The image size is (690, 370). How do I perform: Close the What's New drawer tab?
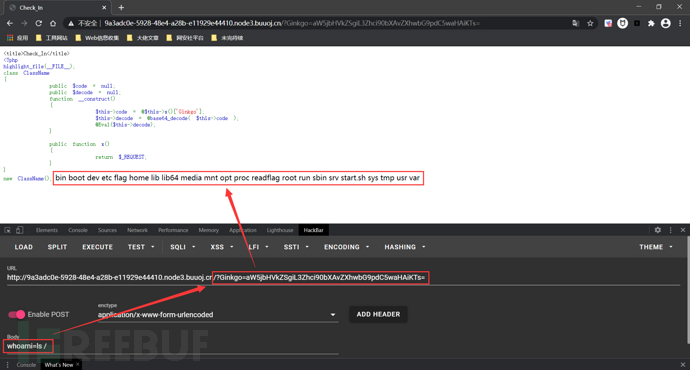coord(77,365)
